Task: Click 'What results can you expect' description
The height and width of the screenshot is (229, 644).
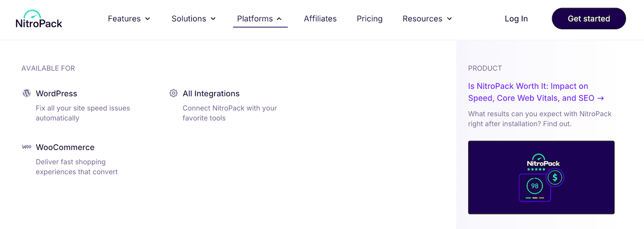Action: point(540,118)
